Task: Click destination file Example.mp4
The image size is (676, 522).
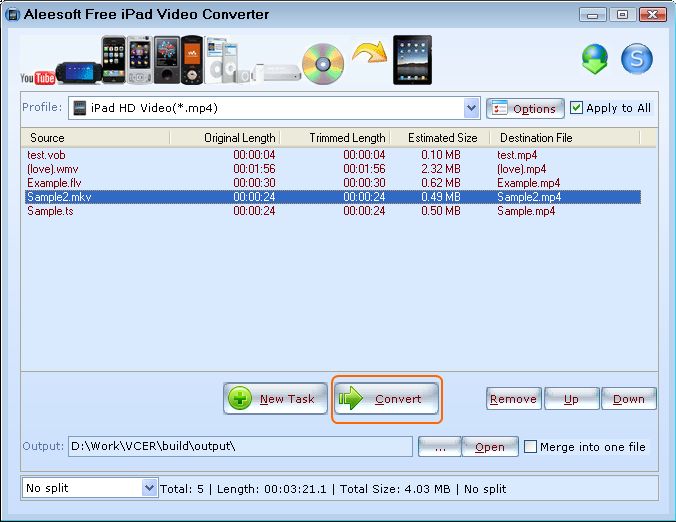Action: coord(529,183)
